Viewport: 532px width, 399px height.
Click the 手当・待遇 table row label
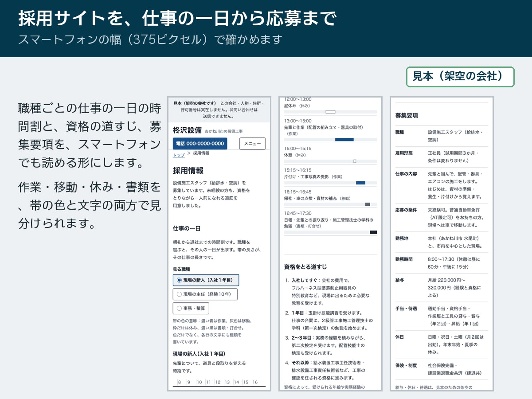click(406, 309)
